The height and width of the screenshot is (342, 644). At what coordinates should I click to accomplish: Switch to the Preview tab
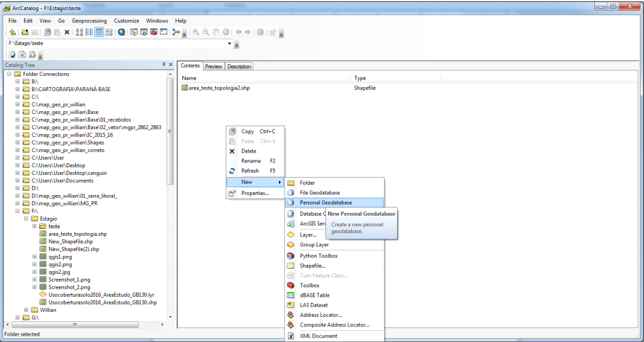214,66
